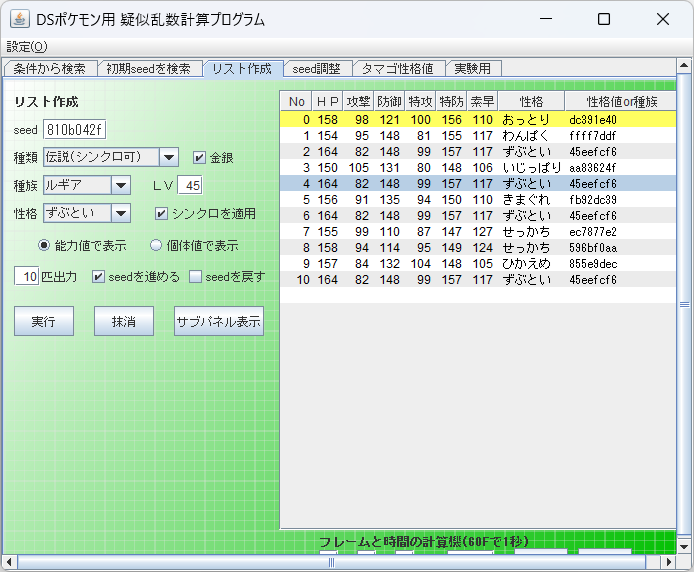The image size is (694, 572).
Task: Click the 性格 combo box arrow
Action: pyautogui.click(x=121, y=213)
